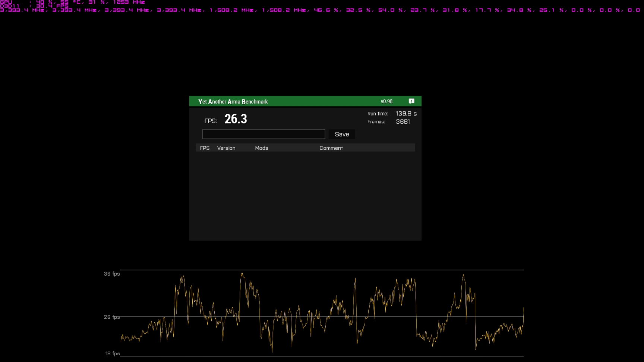
Task: Click the v0.98 version label
Action: coord(386,101)
